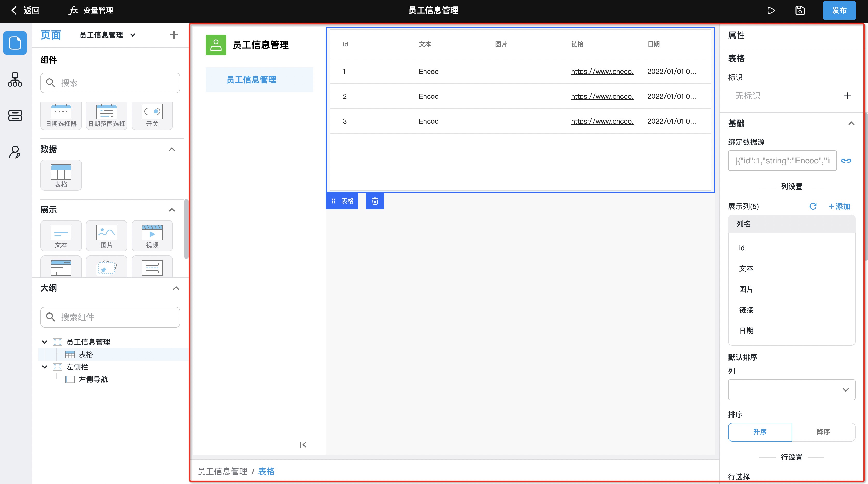The image size is (868, 484).
Task: Click the green user app logo
Action: (216, 45)
